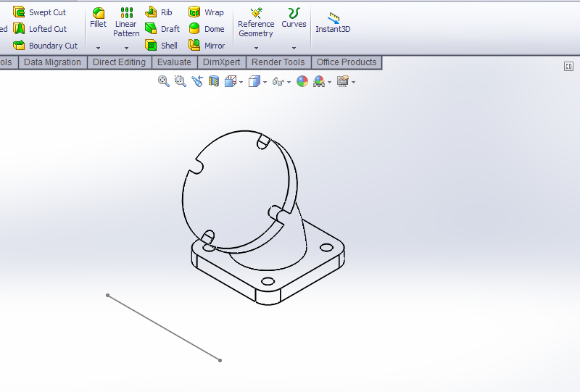
Task: Select the right hole on base plate
Action: [x=326, y=247]
